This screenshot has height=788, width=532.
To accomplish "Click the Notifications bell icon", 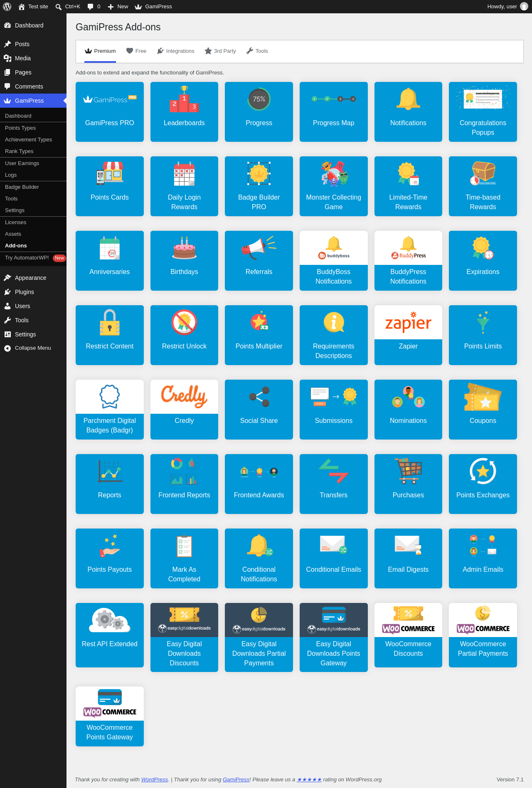I will pyautogui.click(x=408, y=99).
